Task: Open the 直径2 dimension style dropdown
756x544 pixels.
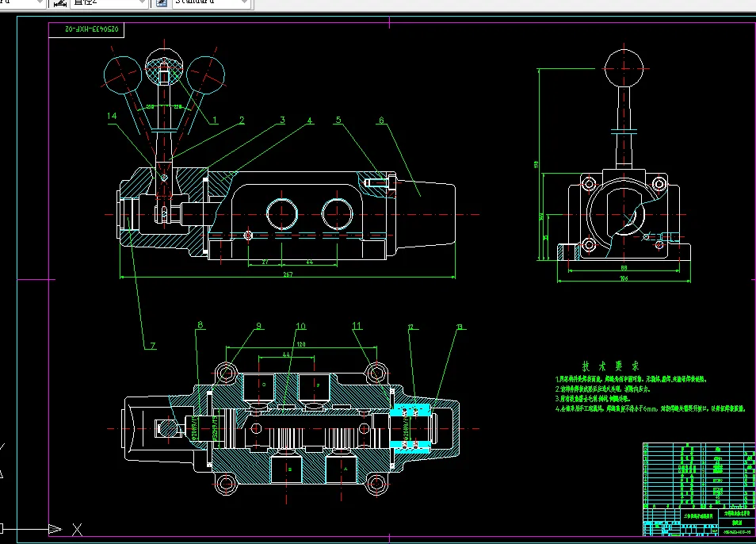Action: [x=142, y=3]
